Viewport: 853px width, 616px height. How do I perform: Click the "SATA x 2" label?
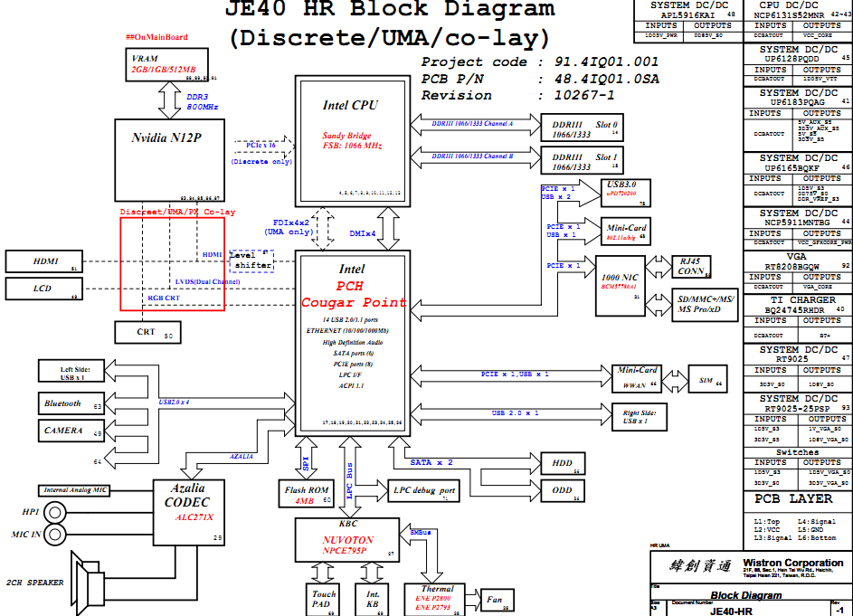[x=431, y=462]
